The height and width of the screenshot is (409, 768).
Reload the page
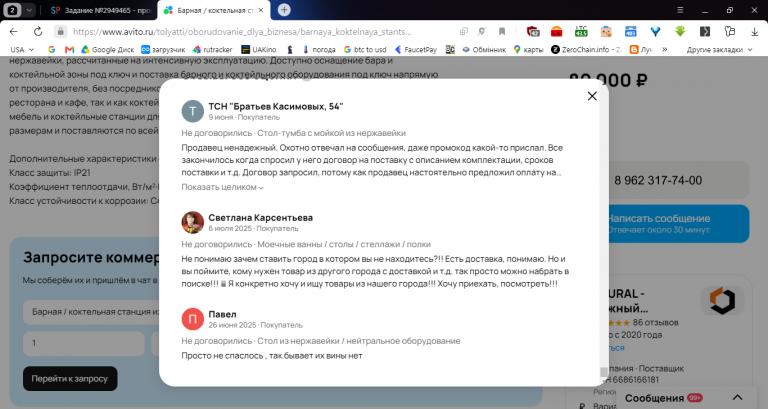[x=38, y=31]
